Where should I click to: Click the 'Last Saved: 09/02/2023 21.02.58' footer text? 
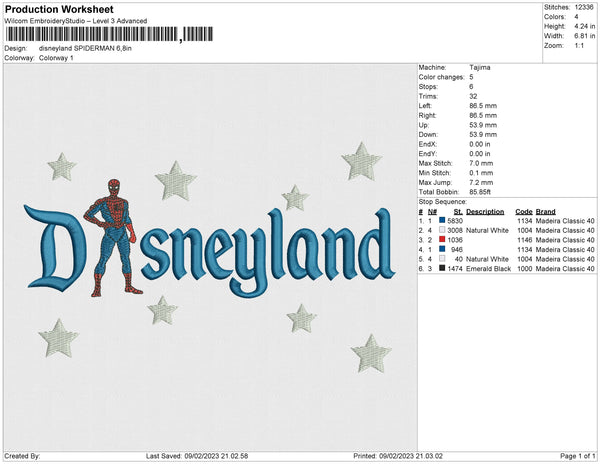point(197,456)
